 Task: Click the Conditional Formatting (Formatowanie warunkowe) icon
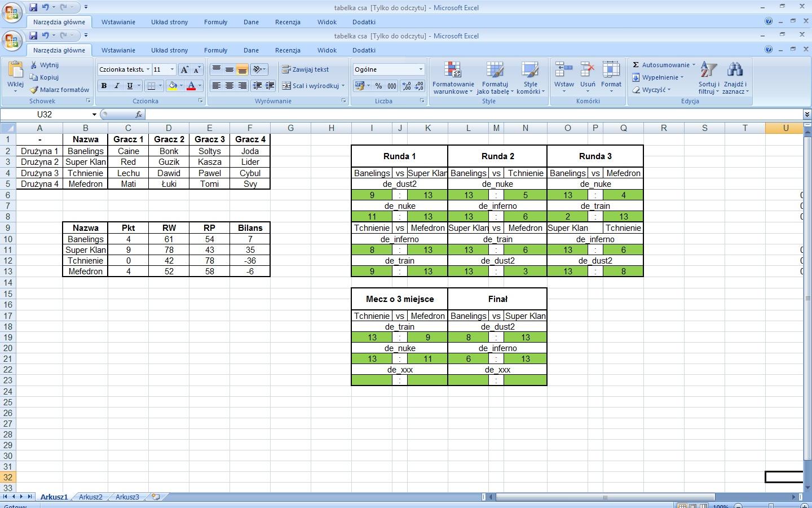point(452,71)
